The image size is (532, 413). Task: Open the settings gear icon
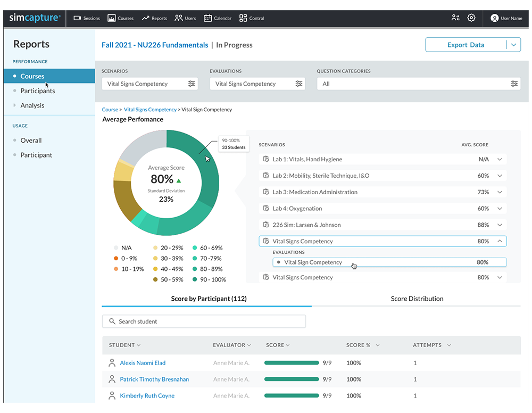(471, 18)
